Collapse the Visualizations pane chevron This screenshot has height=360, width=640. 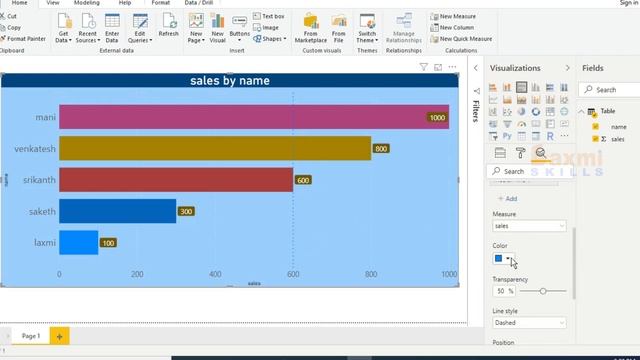click(x=567, y=68)
